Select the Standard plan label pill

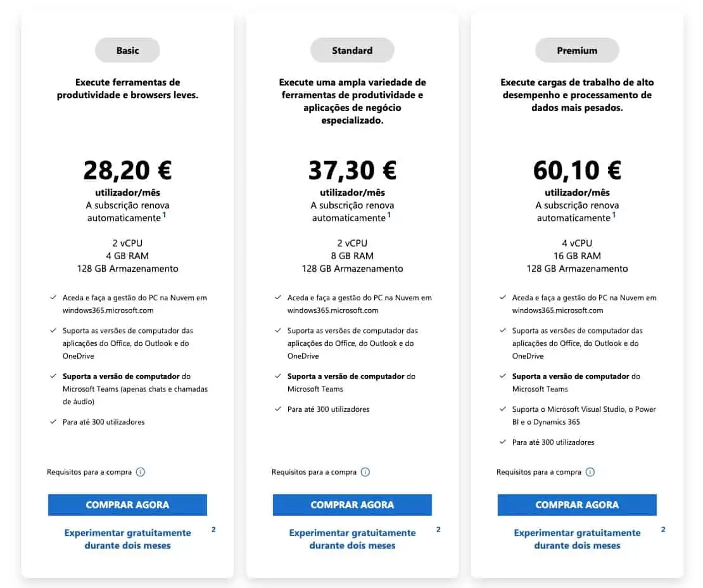click(352, 51)
